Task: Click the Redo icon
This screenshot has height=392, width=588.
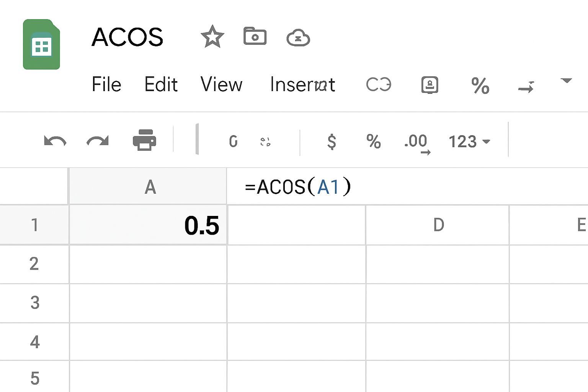Action: click(97, 141)
